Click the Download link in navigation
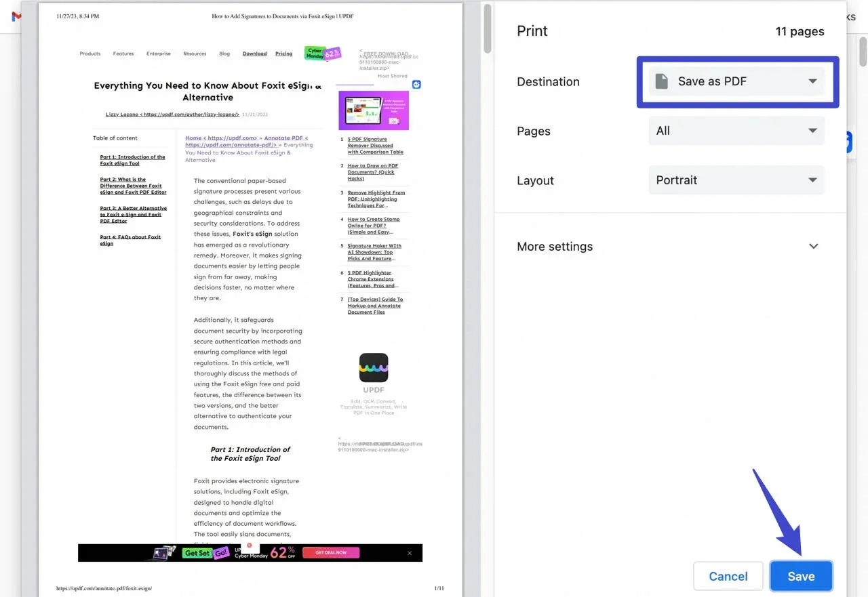 point(255,54)
